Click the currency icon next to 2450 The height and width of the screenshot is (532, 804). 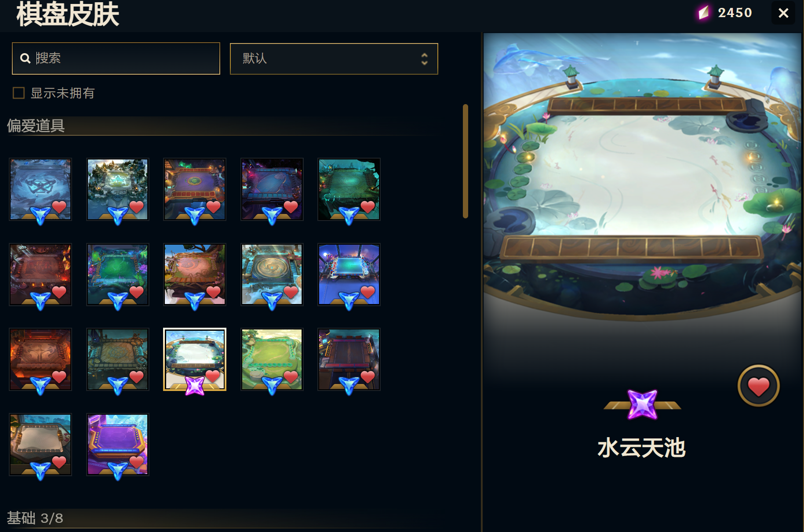pyautogui.click(x=704, y=13)
